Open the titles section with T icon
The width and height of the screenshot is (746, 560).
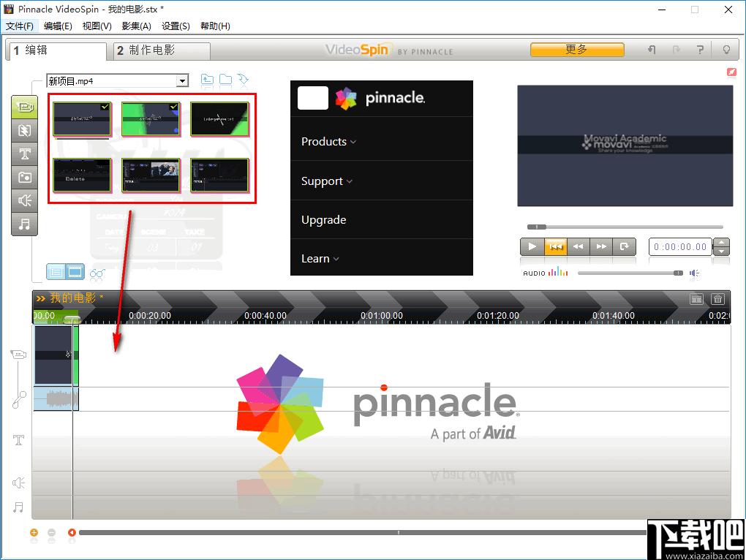tap(24, 154)
